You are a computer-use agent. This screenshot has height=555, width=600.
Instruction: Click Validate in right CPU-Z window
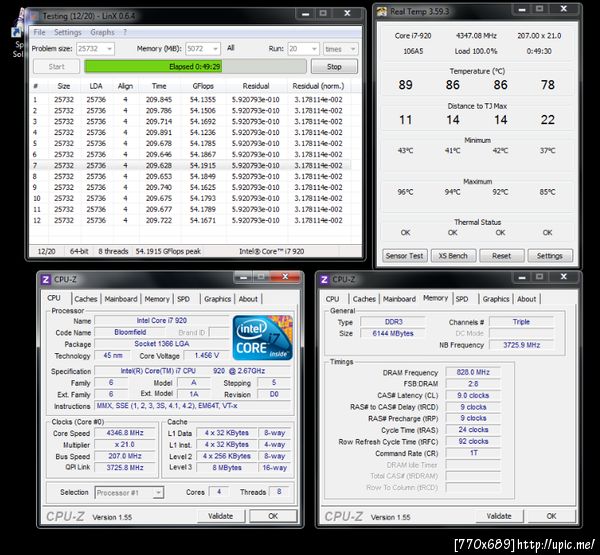coord(499,516)
